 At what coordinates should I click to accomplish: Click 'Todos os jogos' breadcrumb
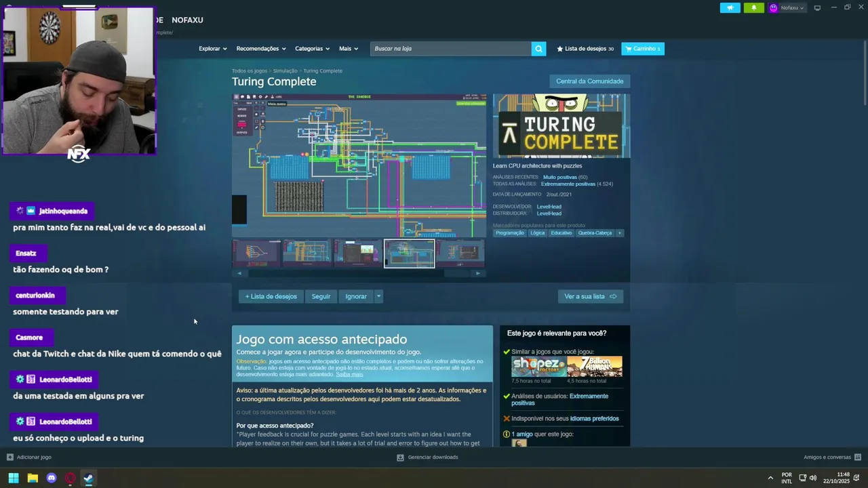250,70
